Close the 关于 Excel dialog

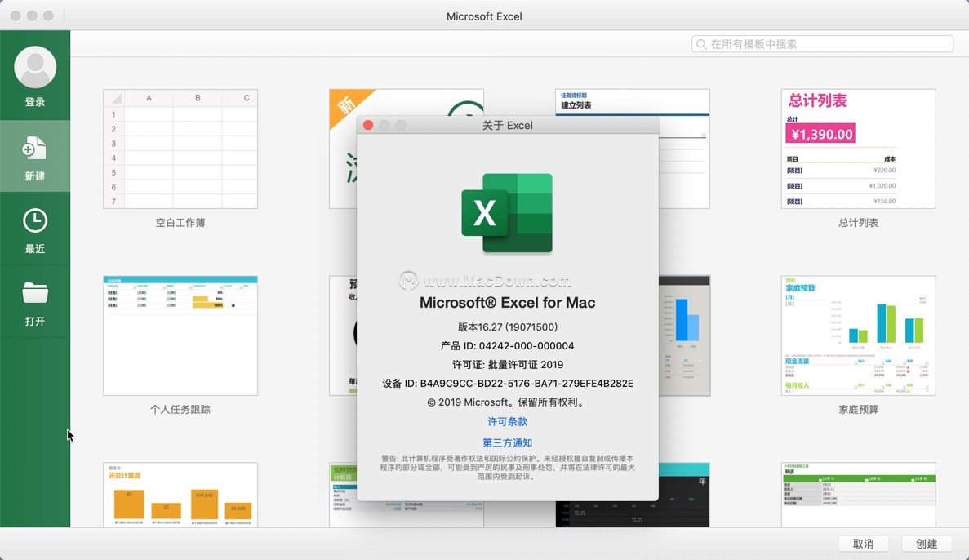368,125
